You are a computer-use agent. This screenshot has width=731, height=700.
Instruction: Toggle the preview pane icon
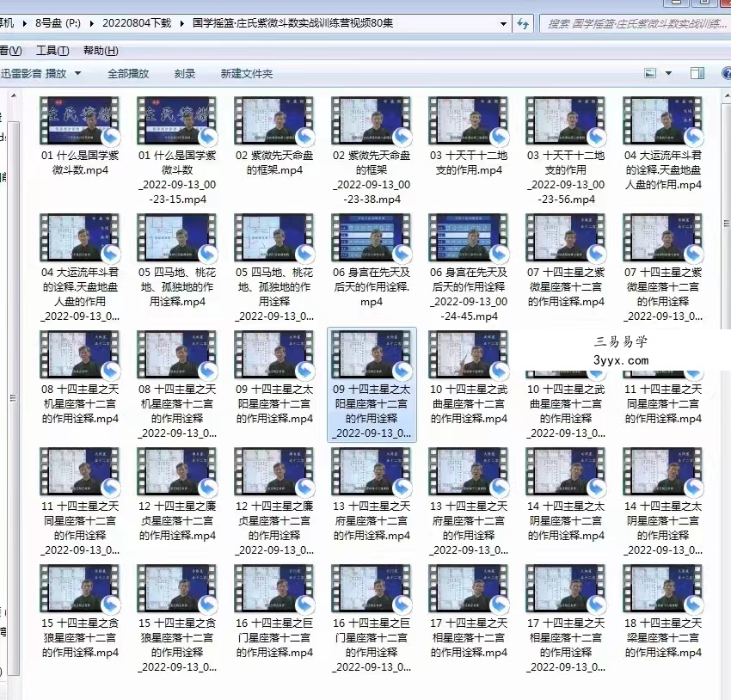[697, 73]
